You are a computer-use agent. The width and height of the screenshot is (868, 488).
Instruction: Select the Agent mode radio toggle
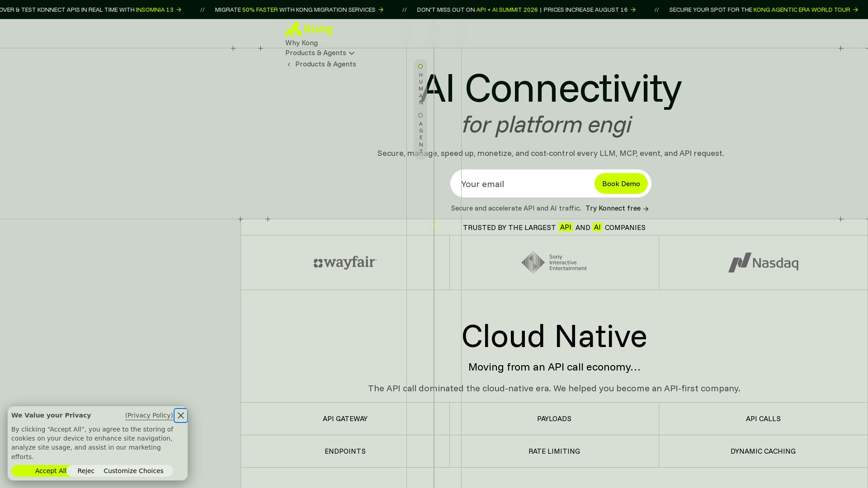[420, 115]
